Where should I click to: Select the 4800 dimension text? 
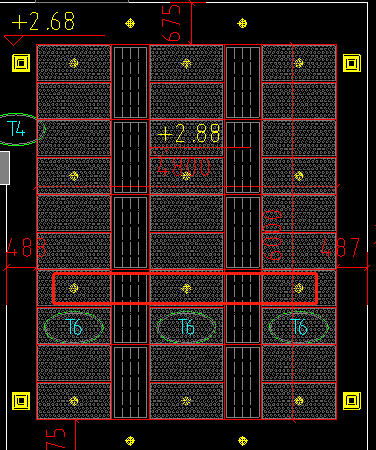click(184, 167)
